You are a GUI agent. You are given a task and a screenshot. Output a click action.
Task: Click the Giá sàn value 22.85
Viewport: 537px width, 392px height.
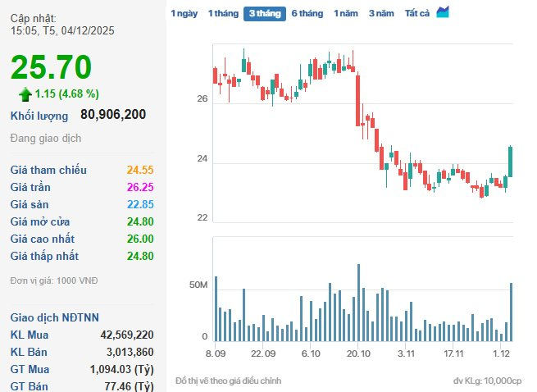coord(140,204)
